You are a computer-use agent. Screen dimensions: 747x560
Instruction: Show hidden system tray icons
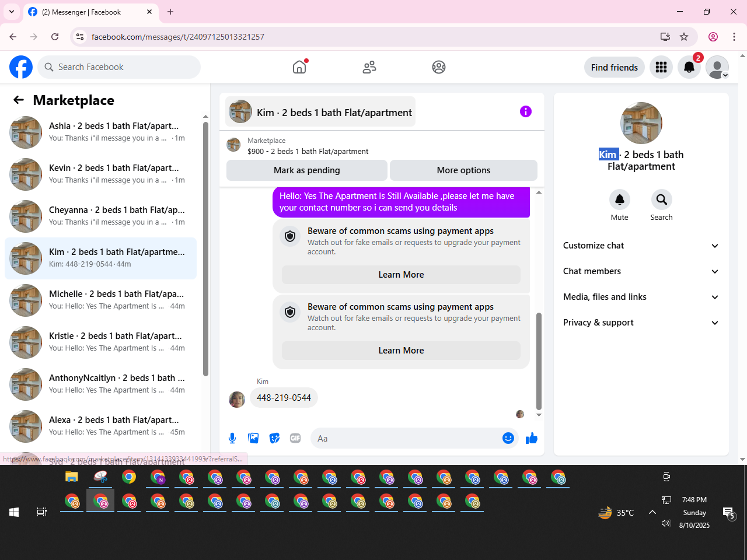652,512
